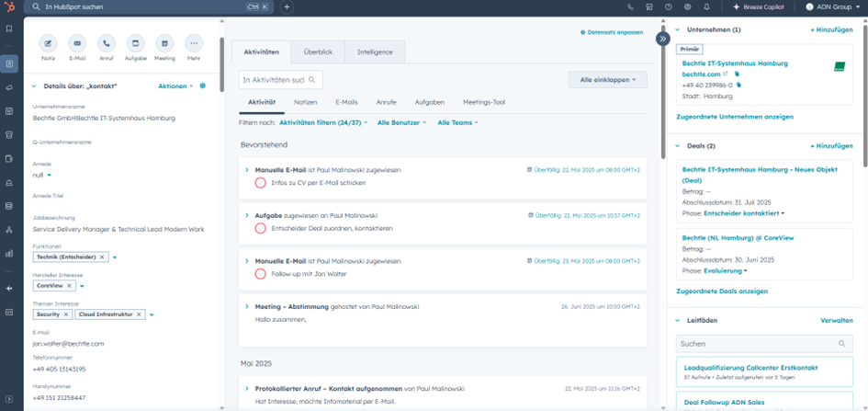Collapse the right sidebar with double-arrow button
Screen dimensions: 868x411
pyautogui.click(x=662, y=39)
